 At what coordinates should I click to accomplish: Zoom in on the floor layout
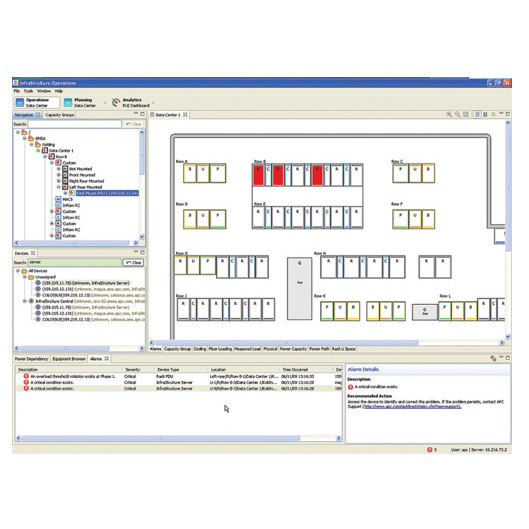coord(449,115)
